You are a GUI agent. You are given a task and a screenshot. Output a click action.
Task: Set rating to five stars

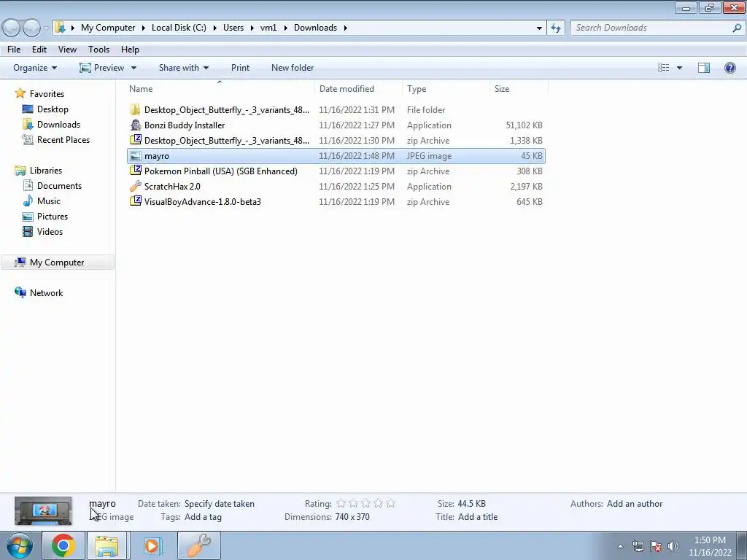tap(391, 503)
